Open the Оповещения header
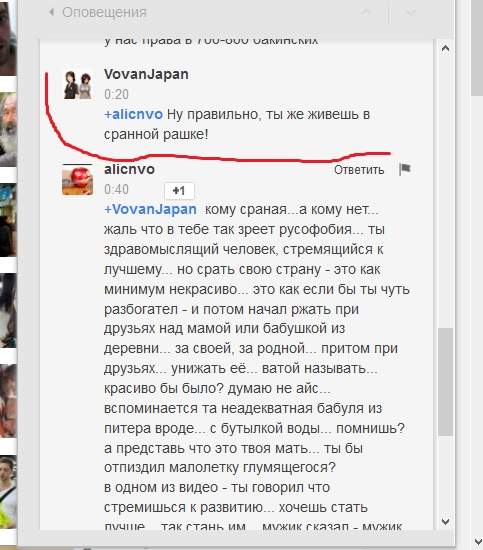 pos(104,13)
